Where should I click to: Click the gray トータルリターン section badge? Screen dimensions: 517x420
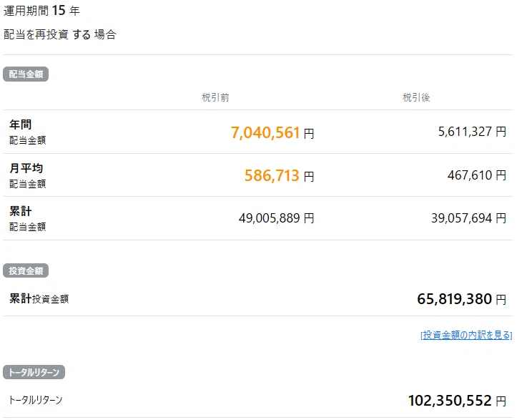point(35,372)
